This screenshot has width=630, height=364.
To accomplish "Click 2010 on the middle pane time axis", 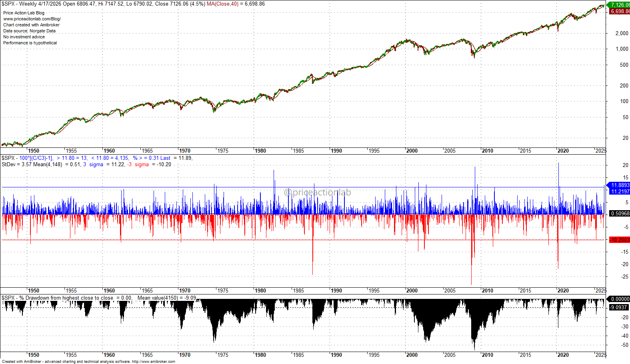I will pyautogui.click(x=487, y=290).
